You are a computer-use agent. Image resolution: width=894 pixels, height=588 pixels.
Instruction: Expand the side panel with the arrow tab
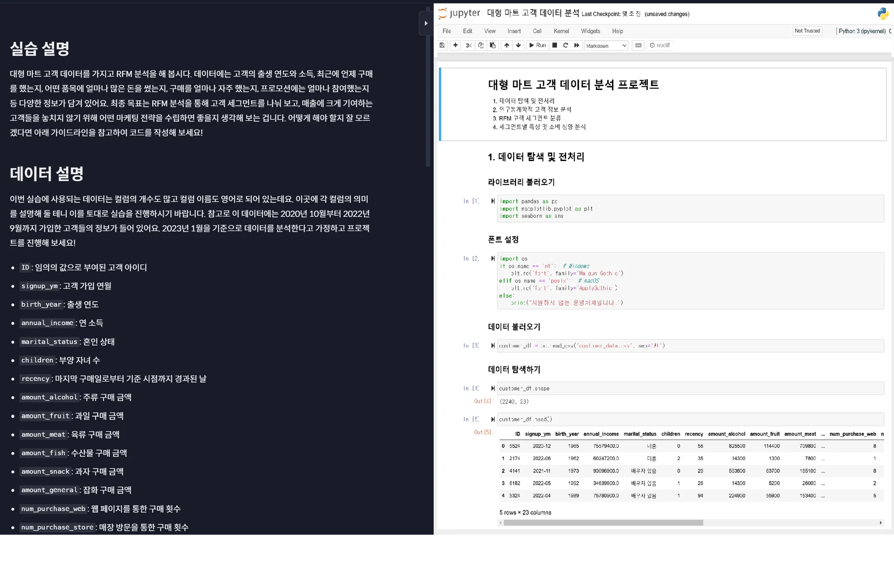coord(426,24)
